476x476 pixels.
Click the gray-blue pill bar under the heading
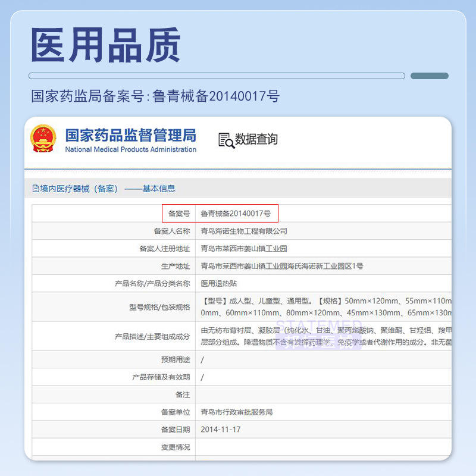pos(429,76)
